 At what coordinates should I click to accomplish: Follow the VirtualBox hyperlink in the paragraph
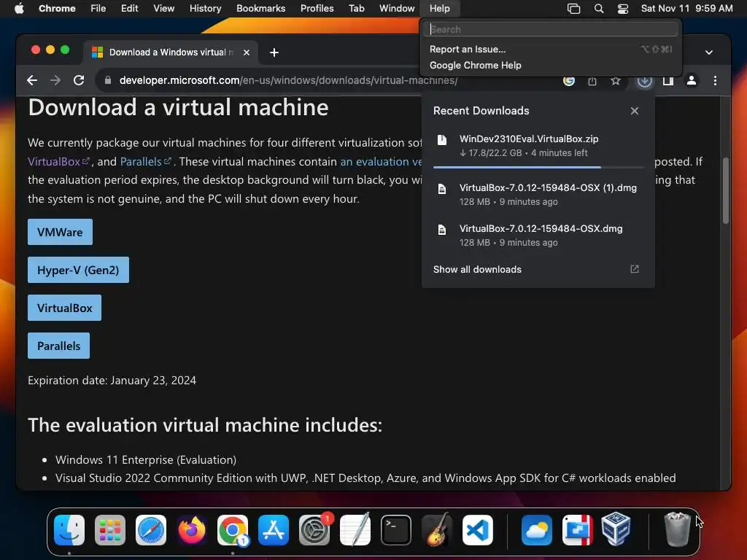(x=58, y=161)
